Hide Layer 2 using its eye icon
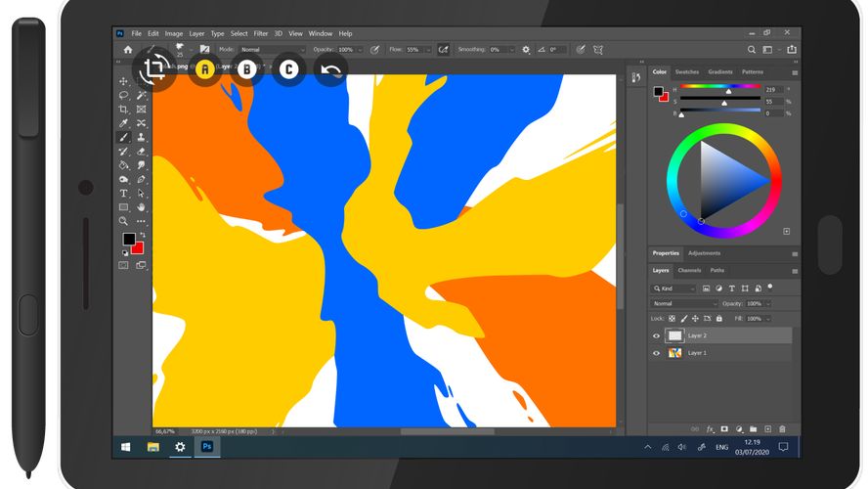Image resolution: width=868 pixels, height=489 pixels. coord(657,335)
